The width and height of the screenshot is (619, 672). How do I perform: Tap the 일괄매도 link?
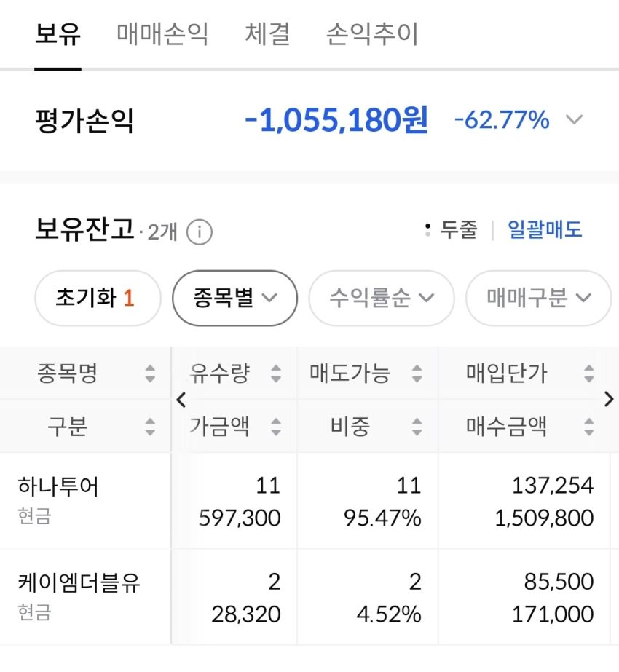(x=545, y=230)
